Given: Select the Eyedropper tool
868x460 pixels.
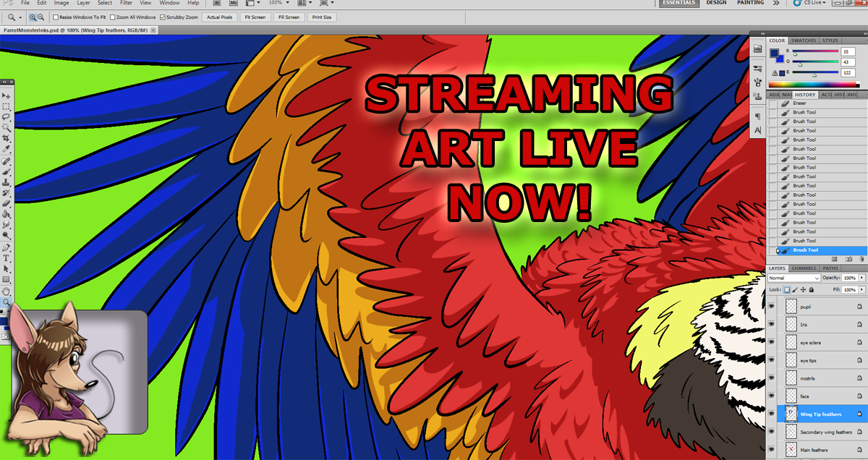Looking at the screenshot, I should pyautogui.click(x=7, y=148).
